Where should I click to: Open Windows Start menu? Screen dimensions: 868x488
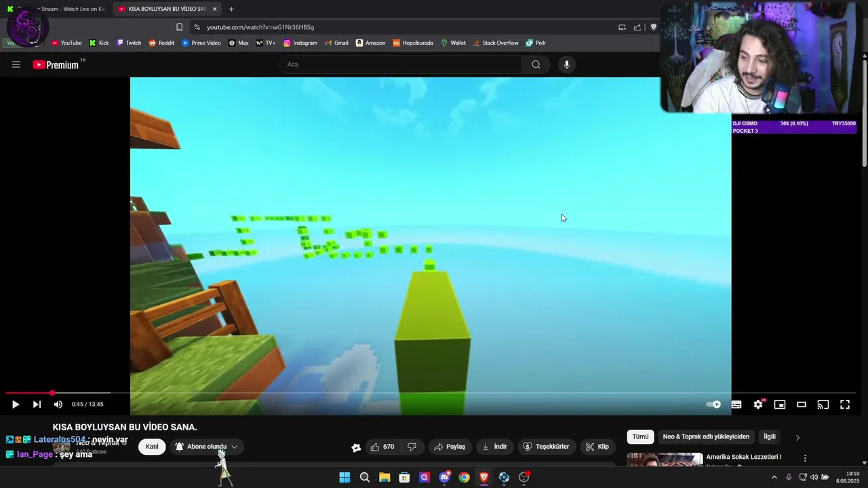click(344, 477)
